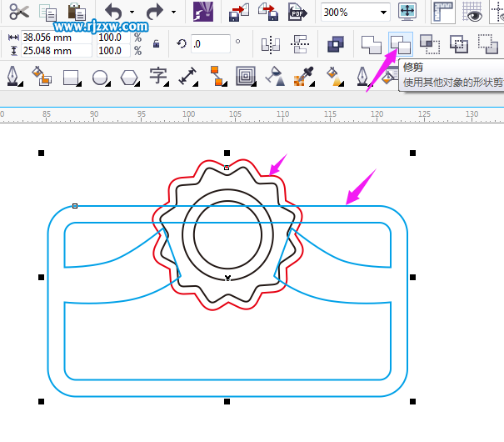This screenshot has width=504, height=442.
Task: Click the Paste clipboard icon
Action: [77, 12]
